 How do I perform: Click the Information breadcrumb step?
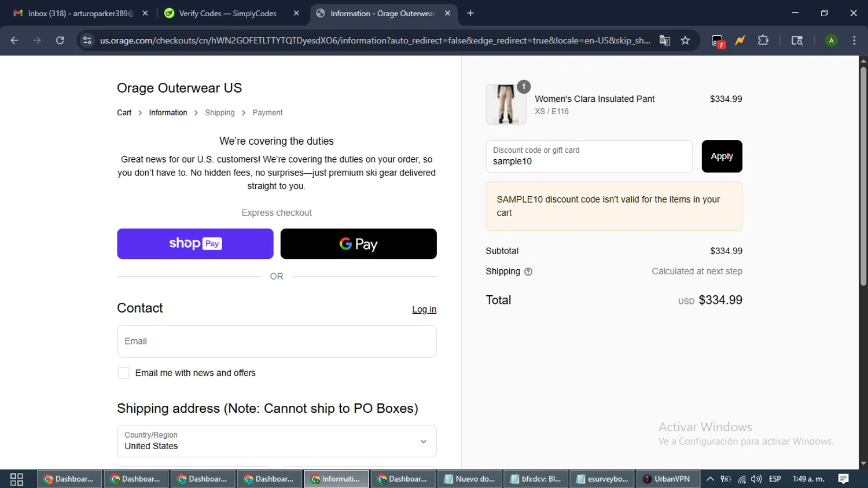coord(168,113)
